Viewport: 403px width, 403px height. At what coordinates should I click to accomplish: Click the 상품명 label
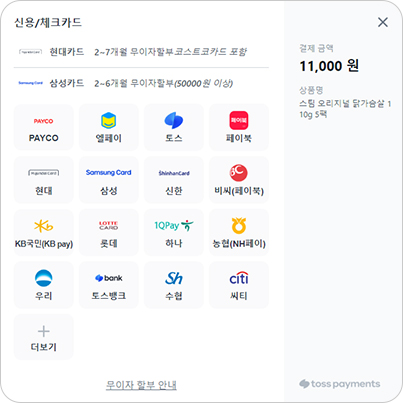pyautogui.click(x=311, y=90)
